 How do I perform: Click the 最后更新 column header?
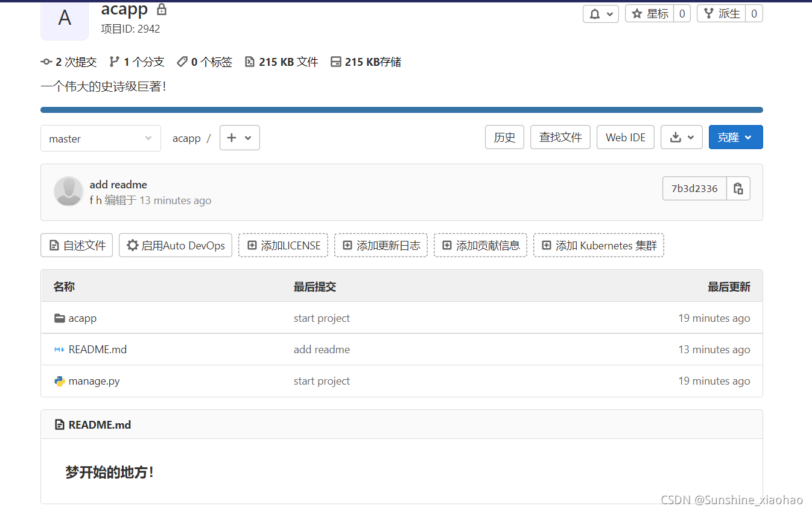[729, 287]
